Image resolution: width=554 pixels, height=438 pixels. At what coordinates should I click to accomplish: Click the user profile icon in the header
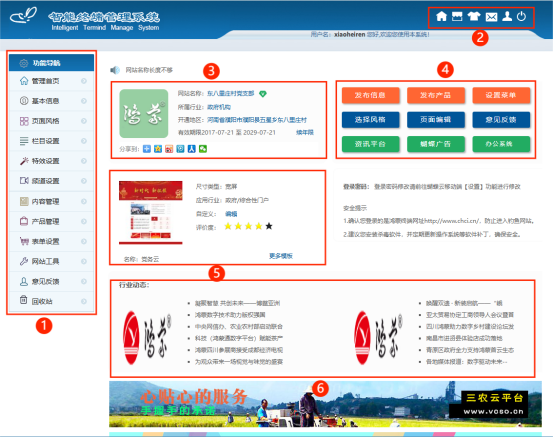click(x=507, y=16)
